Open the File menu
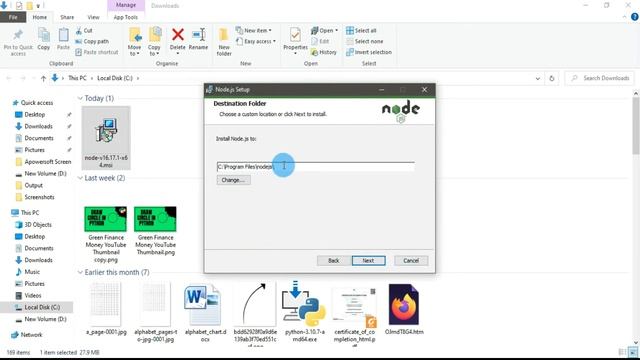The height and width of the screenshot is (360, 640). pyautogui.click(x=13, y=17)
